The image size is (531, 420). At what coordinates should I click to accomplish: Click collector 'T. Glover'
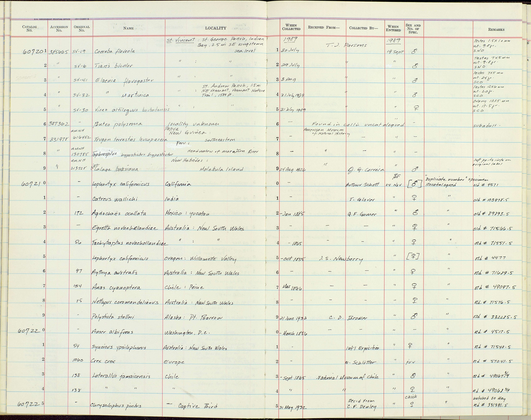(362, 200)
